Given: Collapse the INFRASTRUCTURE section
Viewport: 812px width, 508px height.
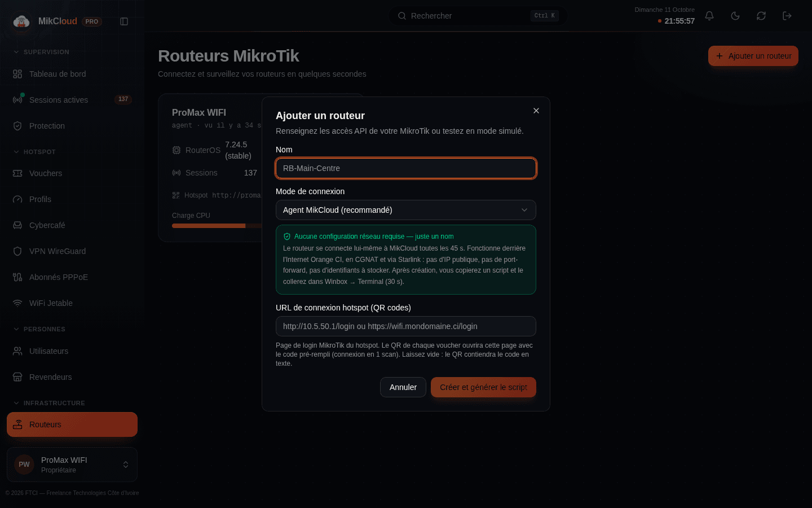Looking at the screenshot, I should click(x=49, y=403).
